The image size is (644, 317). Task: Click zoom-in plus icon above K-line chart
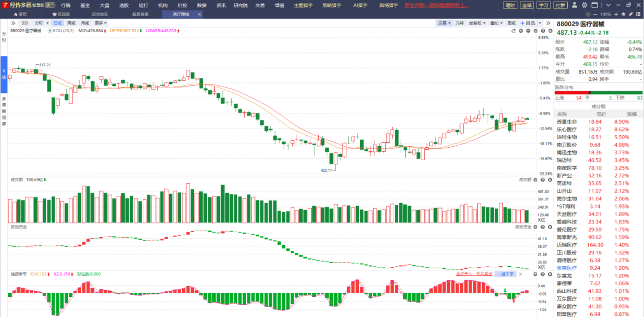(521, 31)
